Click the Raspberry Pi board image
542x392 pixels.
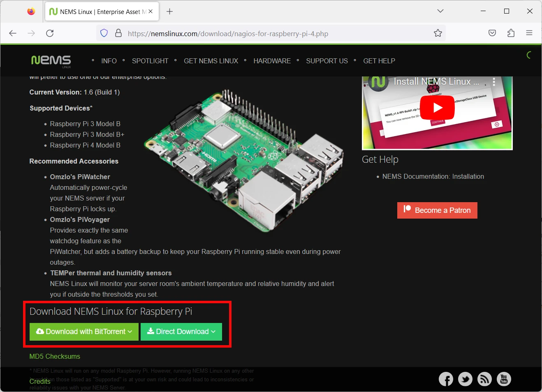pyautogui.click(x=243, y=161)
